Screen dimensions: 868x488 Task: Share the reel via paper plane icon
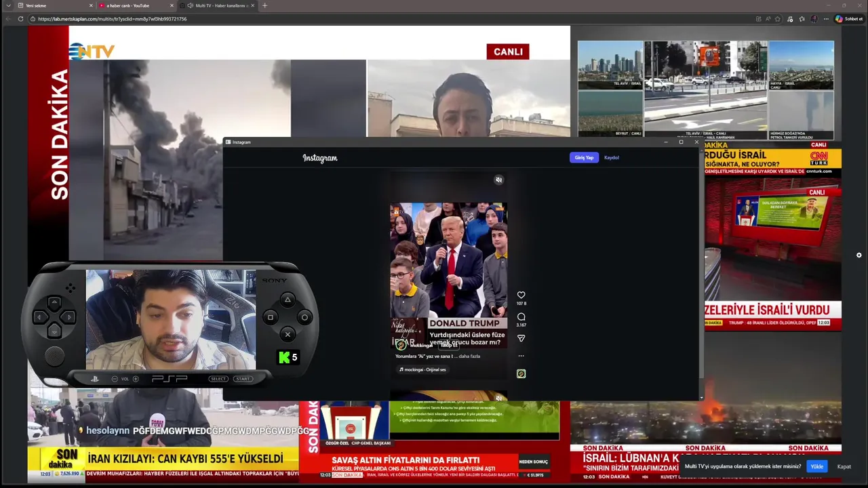[521, 338]
